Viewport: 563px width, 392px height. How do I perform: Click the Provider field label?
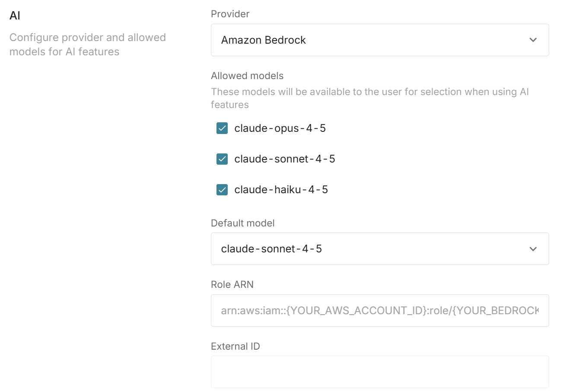point(230,14)
